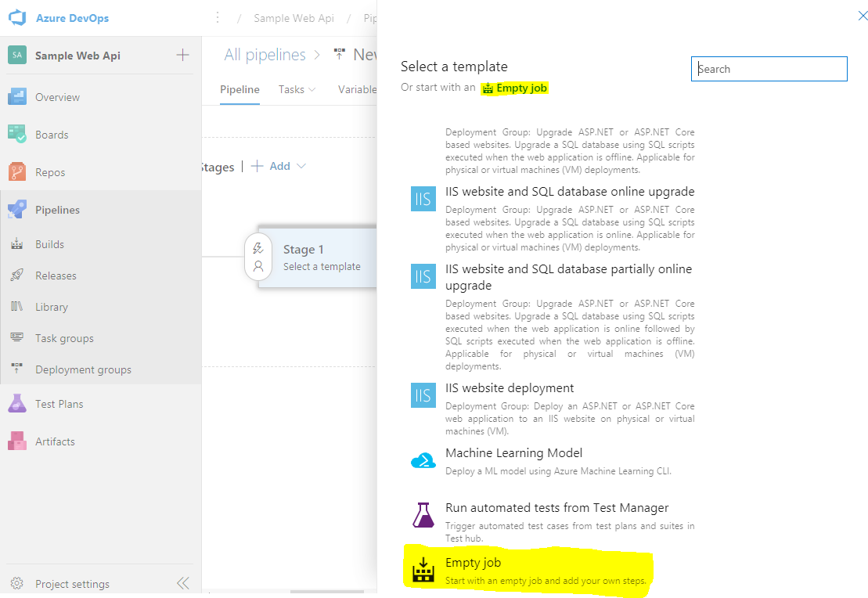Click the SA project avatar icon
The image size is (868, 598).
(17, 56)
